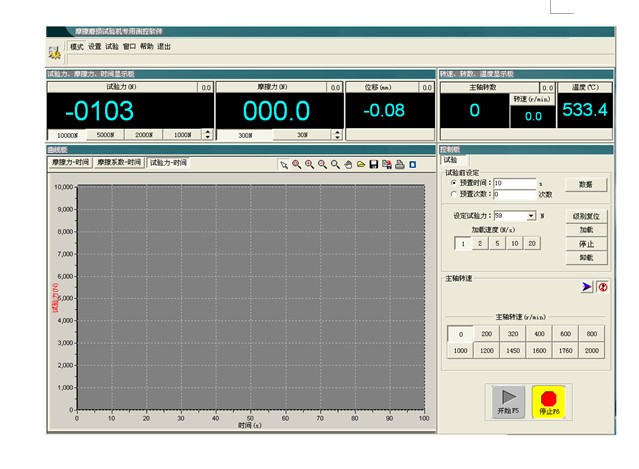Click the 卸载 unload button
639x469 pixels.
(586, 258)
